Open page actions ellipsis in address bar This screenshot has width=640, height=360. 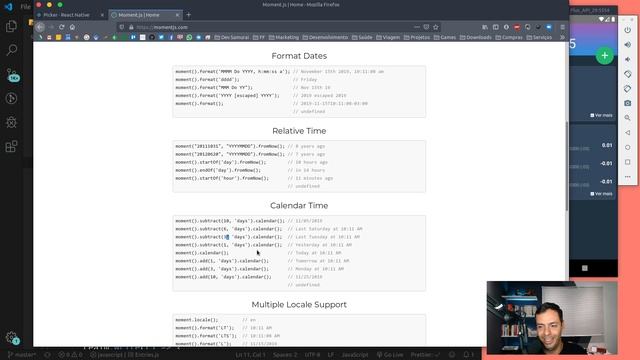(416, 27)
